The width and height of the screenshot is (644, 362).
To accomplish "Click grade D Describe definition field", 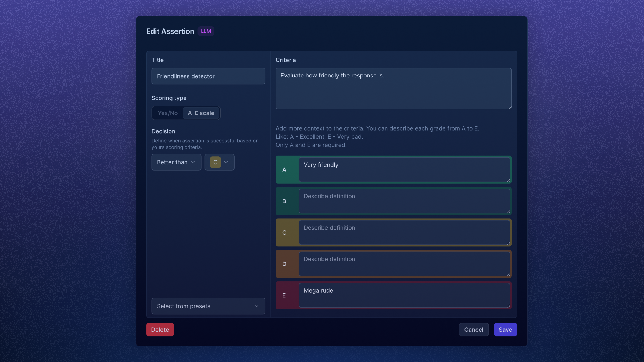I will click(404, 264).
